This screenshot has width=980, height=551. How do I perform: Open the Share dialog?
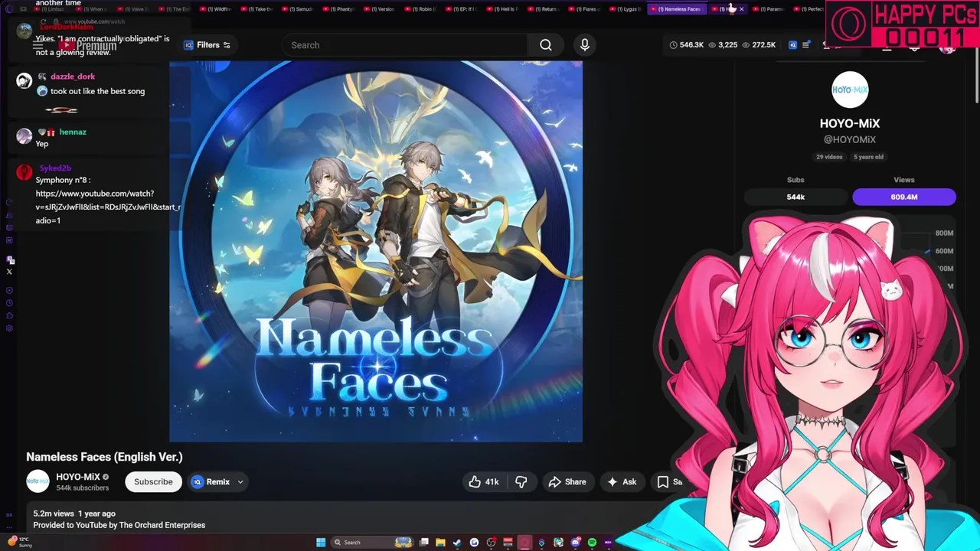[x=567, y=481]
